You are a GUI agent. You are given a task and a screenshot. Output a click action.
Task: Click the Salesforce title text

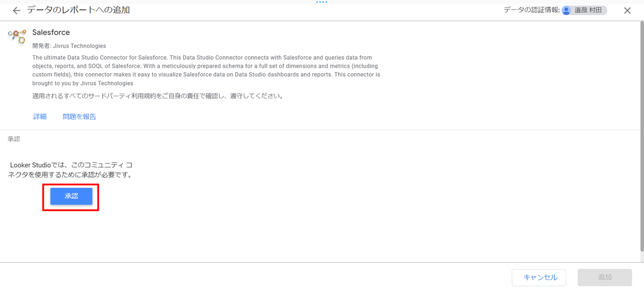point(51,33)
